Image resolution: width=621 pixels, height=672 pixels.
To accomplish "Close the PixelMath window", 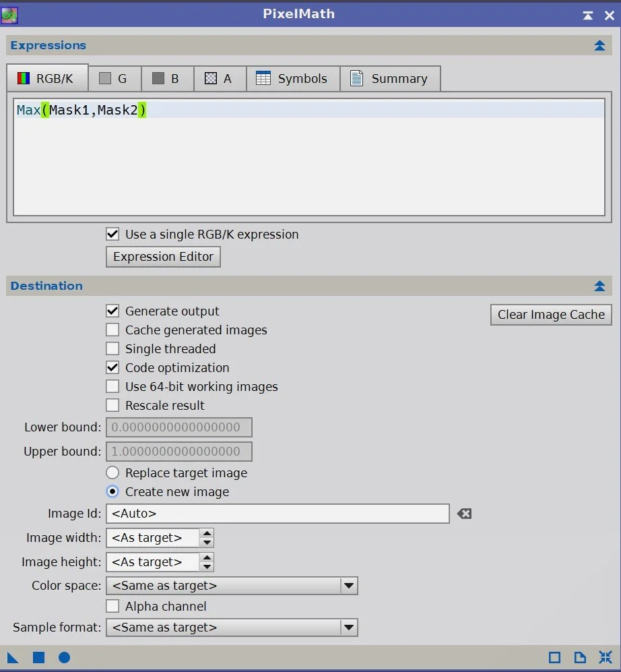I will [609, 16].
